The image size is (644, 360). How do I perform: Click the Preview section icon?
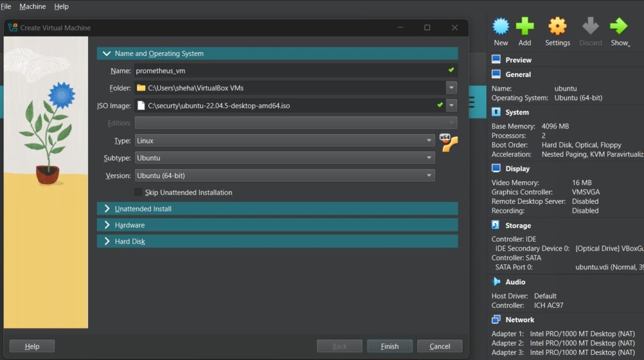(496, 60)
